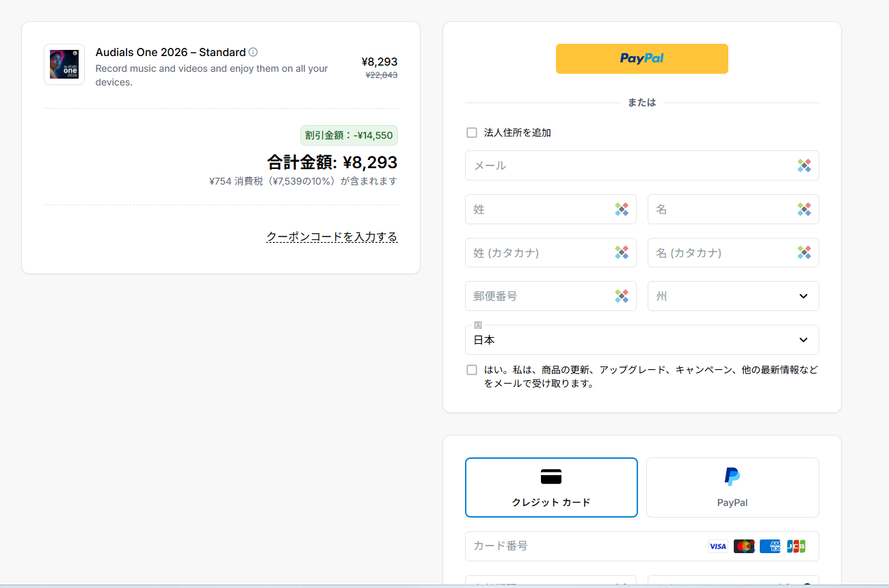Click the JCB card icon
This screenshot has width=889, height=588.
pos(796,546)
